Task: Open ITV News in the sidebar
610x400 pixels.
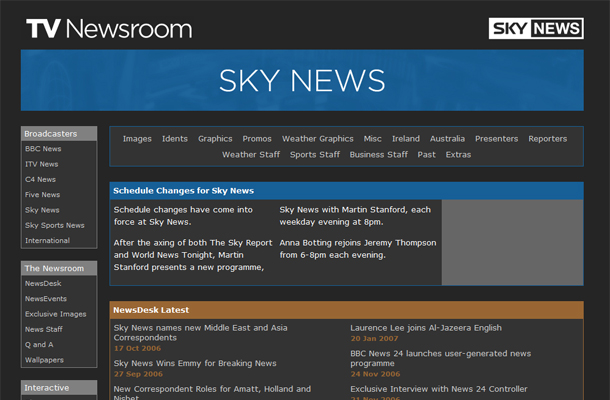Action: (x=42, y=164)
